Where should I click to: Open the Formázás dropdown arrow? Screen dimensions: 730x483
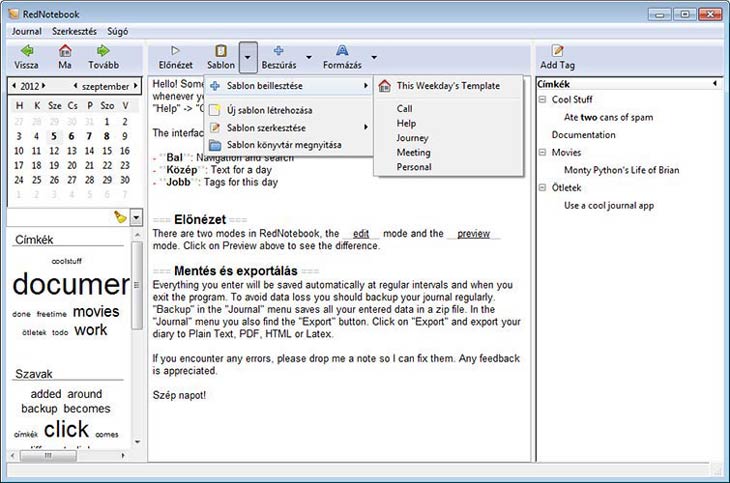click(374, 56)
